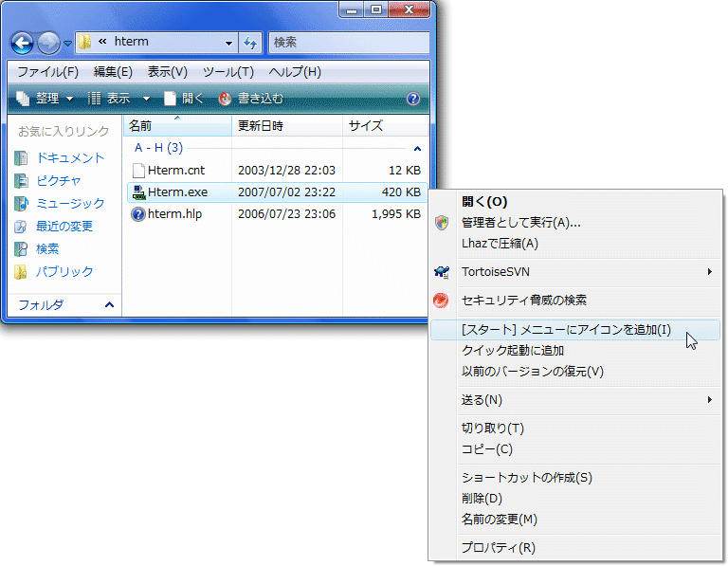Click the 検索 search field
The image size is (728, 566).
tap(349, 43)
